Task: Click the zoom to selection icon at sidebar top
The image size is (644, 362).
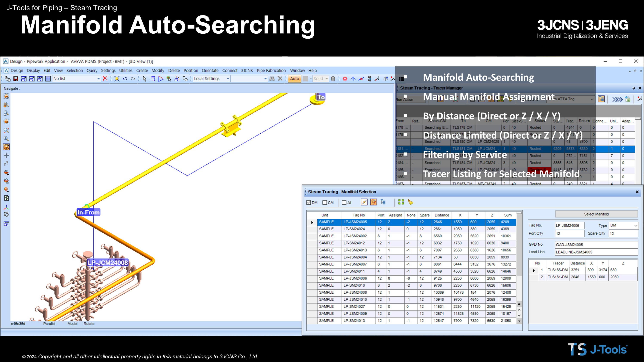Action: tap(6, 96)
